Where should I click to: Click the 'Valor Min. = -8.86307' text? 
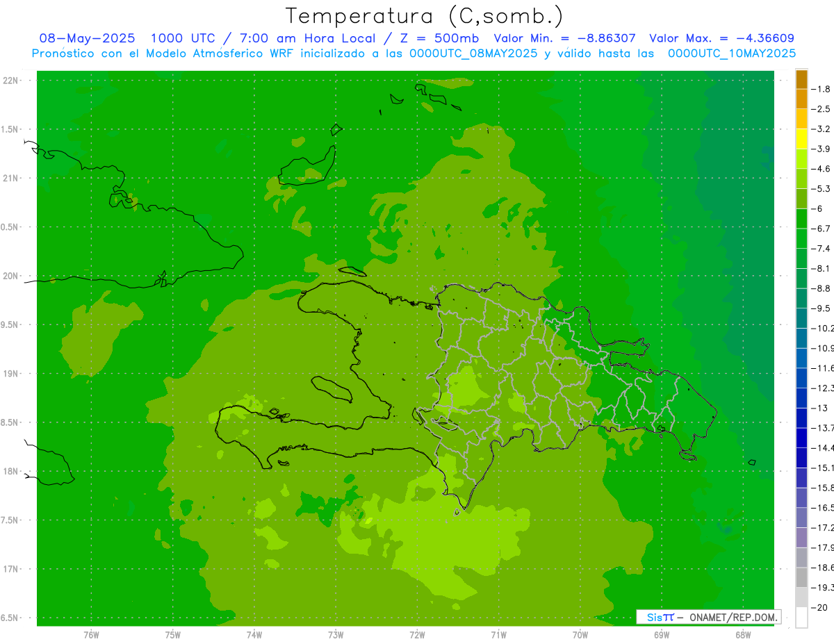tap(564, 38)
